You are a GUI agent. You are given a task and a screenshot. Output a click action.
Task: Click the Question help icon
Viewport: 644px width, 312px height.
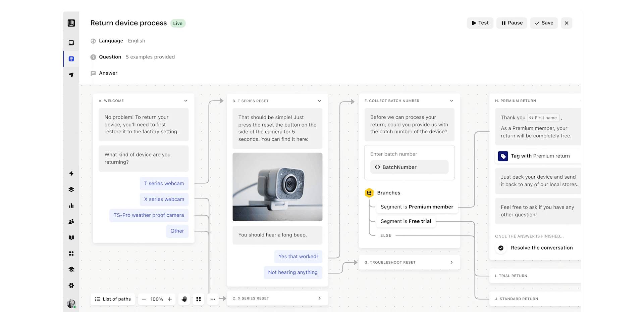coord(93,57)
